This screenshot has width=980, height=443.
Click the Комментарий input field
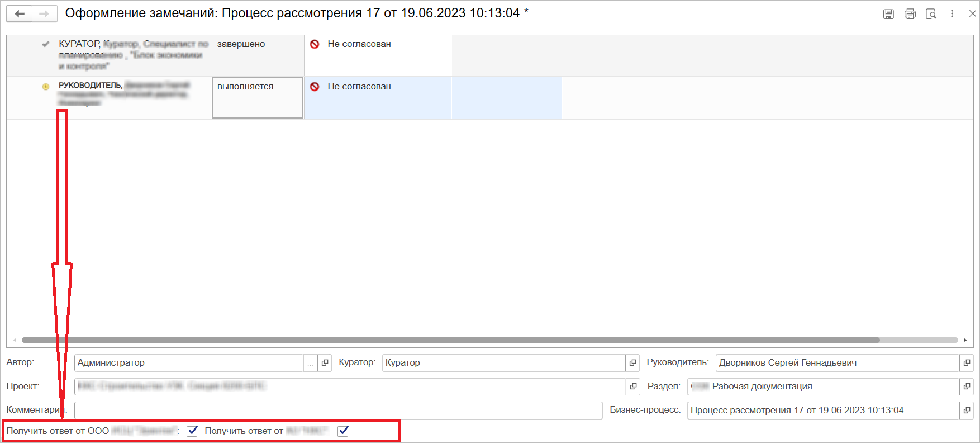(339, 411)
